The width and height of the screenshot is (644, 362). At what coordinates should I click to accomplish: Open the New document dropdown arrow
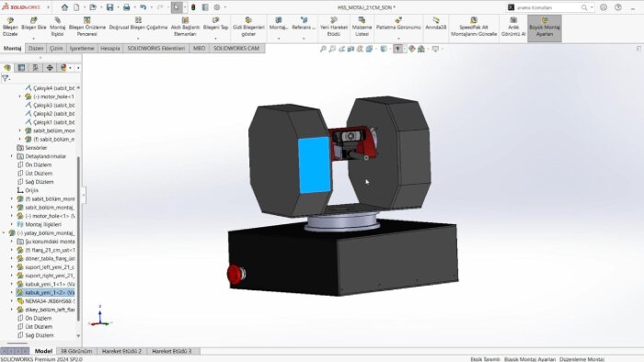point(84,7)
